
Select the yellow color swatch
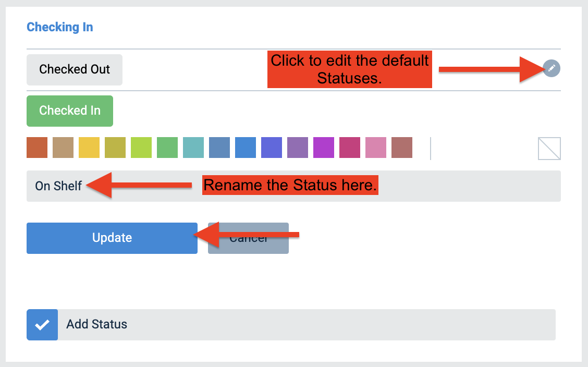[x=89, y=148]
